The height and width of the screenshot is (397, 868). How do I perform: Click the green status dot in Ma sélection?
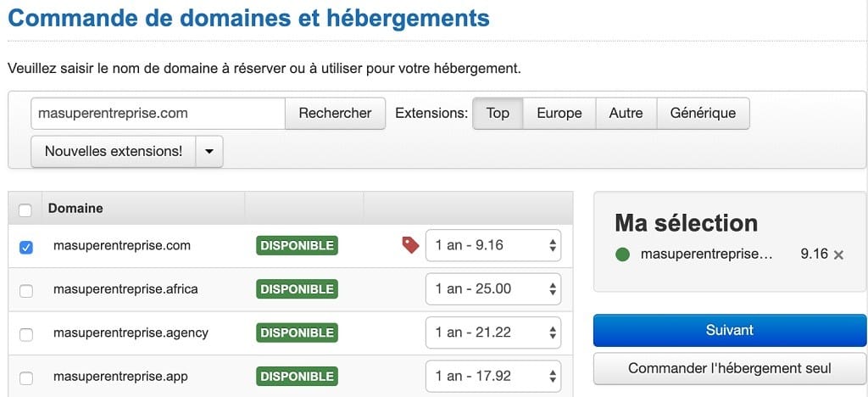point(623,254)
